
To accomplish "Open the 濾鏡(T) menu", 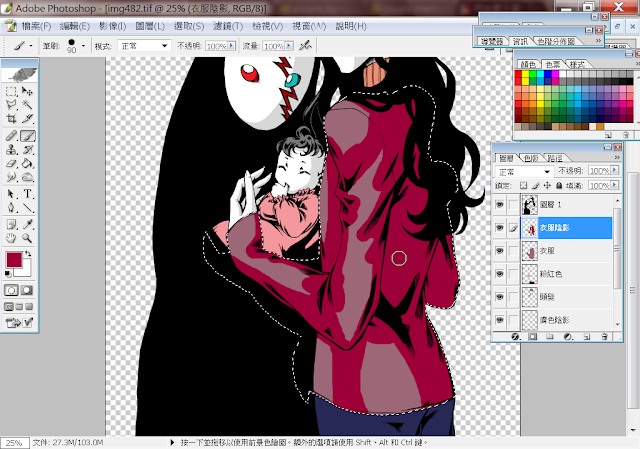I will pyautogui.click(x=228, y=27).
